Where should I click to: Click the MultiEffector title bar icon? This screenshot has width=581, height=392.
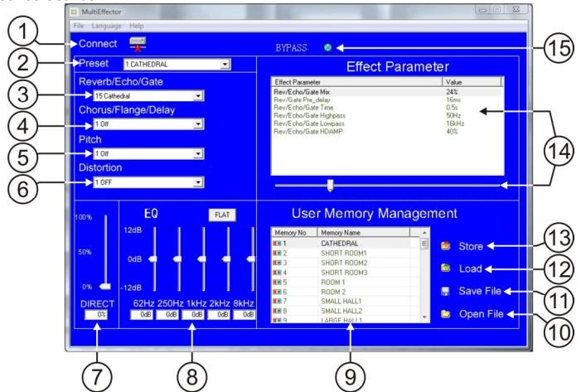(x=74, y=12)
